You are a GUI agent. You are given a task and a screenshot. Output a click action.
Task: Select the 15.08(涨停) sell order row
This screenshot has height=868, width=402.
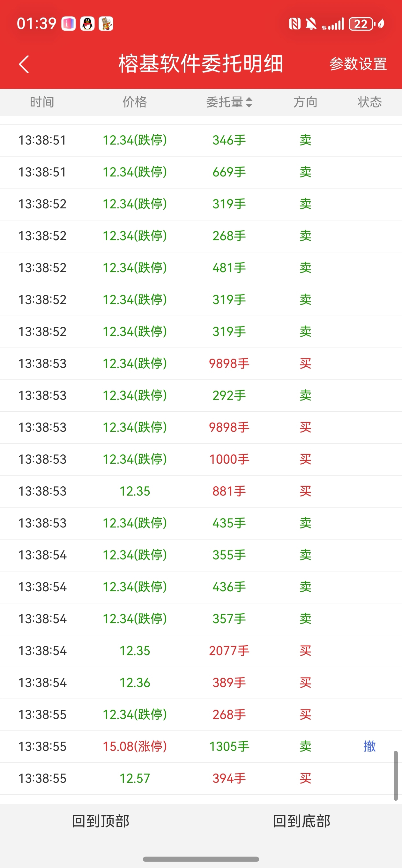(x=201, y=746)
